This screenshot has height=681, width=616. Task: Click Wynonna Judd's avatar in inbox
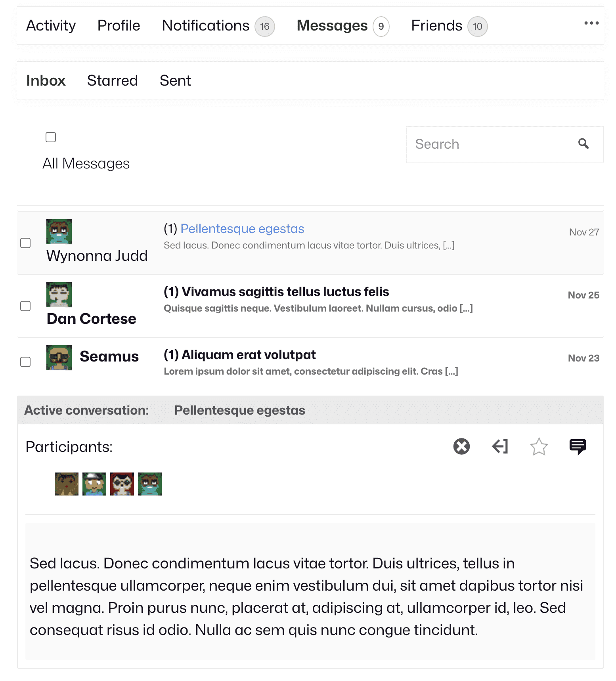coord(59,231)
